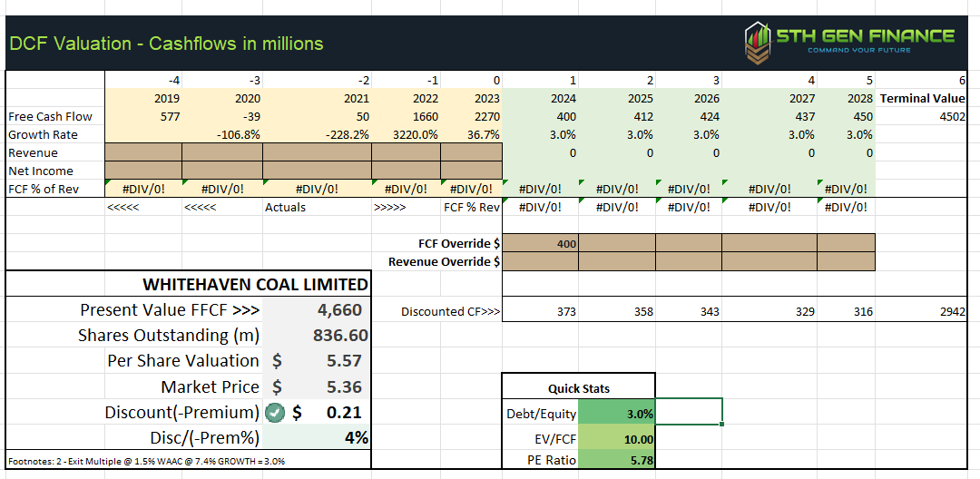Image resolution: width=980 pixels, height=479 pixels.
Task: Select the growth rate cell -106.8%
Action: (x=222, y=134)
